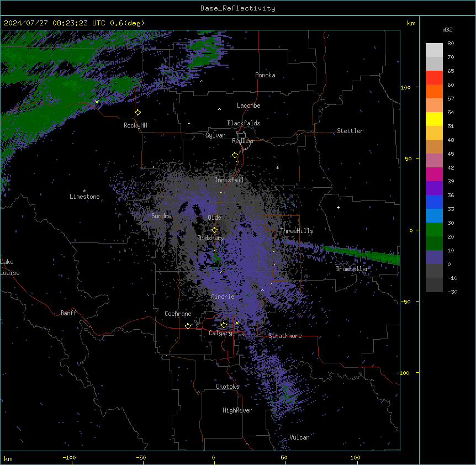
Task: Click the red 65 dBZ legend swatch
Action: pyautogui.click(x=434, y=78)
